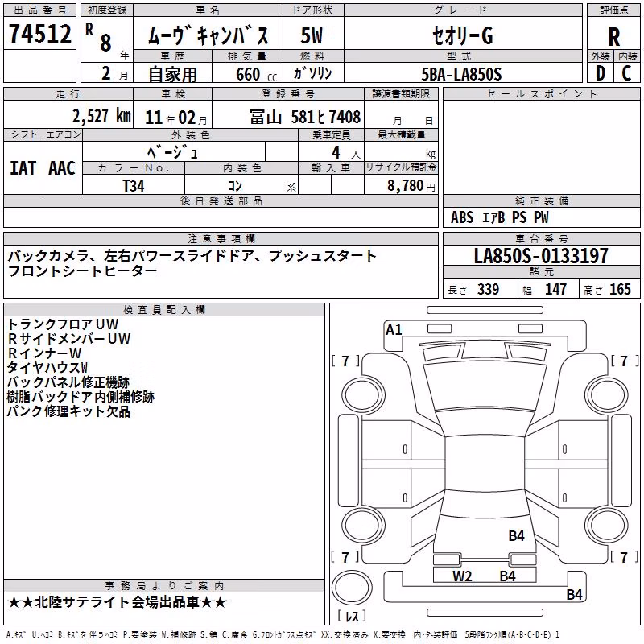The image size is (644, 644).
Task: Select the car name ムーヴキャンバス
Action: 208,35
